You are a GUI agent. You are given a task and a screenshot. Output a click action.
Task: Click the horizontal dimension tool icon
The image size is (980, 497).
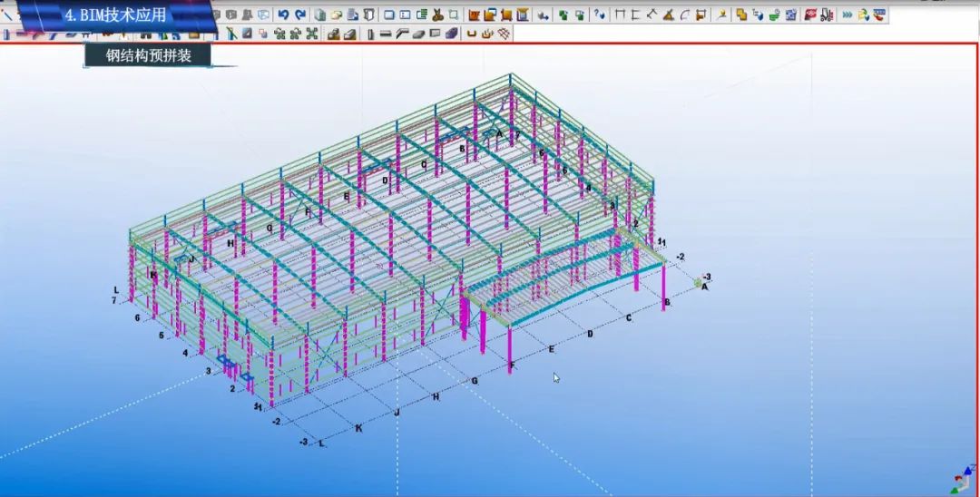[621, 15]
